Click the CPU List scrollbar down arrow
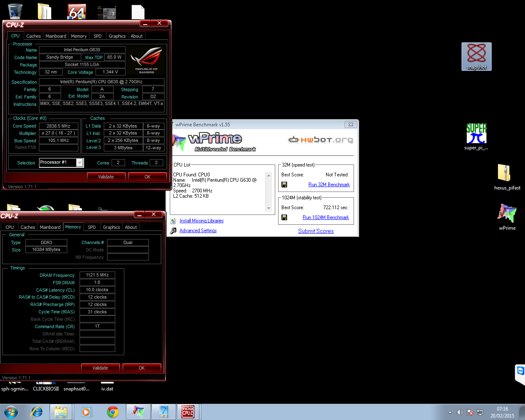 tap(269, 208)
